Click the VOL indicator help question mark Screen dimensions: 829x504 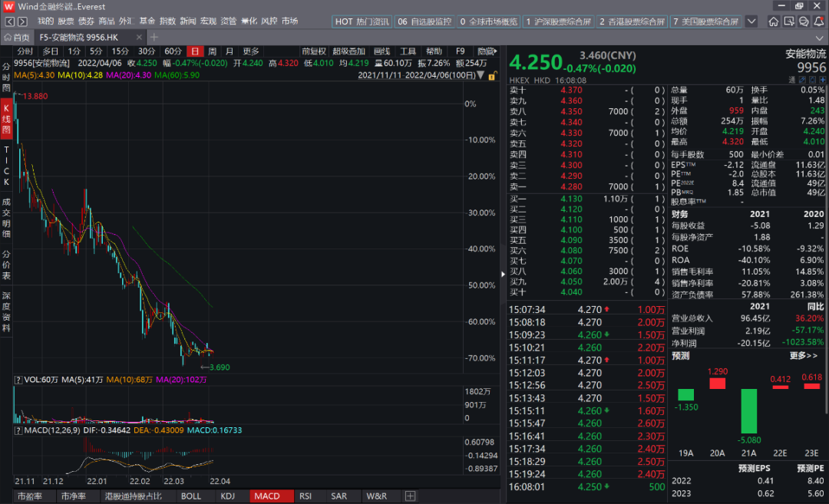[18, 380]
